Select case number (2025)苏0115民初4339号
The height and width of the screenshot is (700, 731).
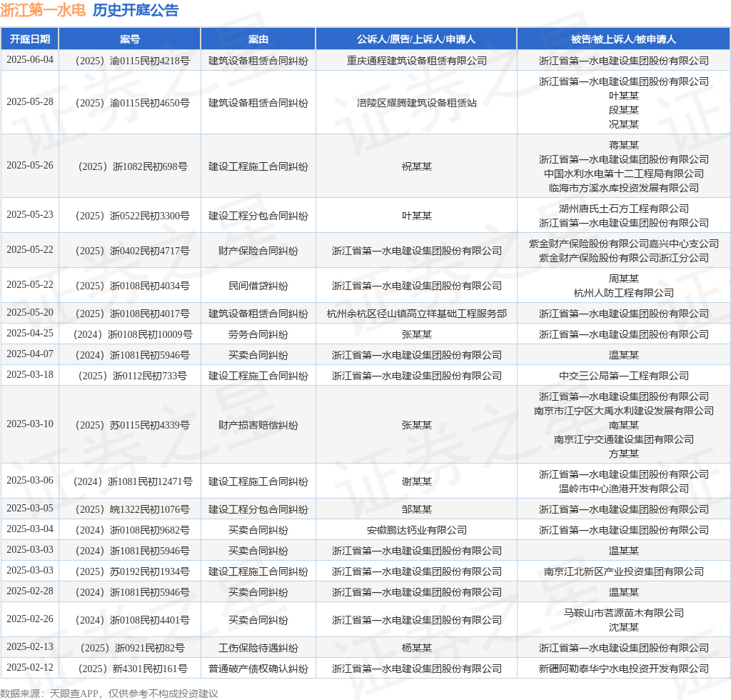click(x=132, y=425)
